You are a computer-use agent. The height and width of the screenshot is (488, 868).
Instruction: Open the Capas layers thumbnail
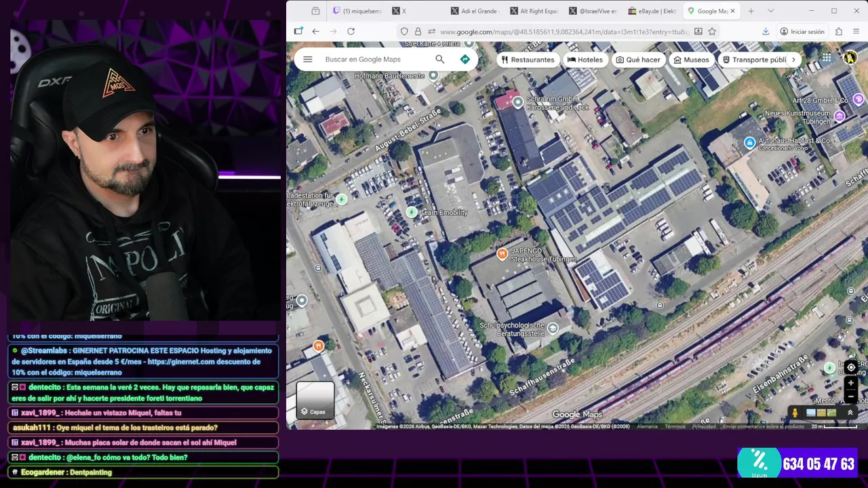315,401
